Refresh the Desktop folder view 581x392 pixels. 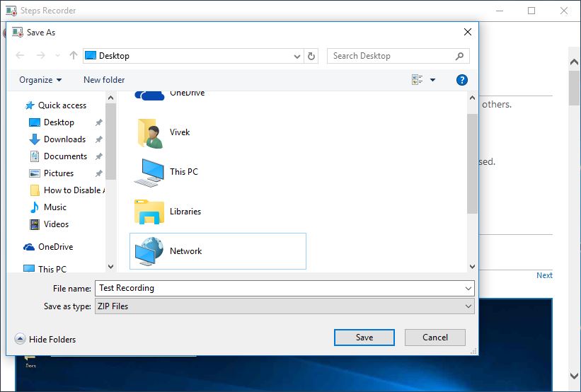311,56
